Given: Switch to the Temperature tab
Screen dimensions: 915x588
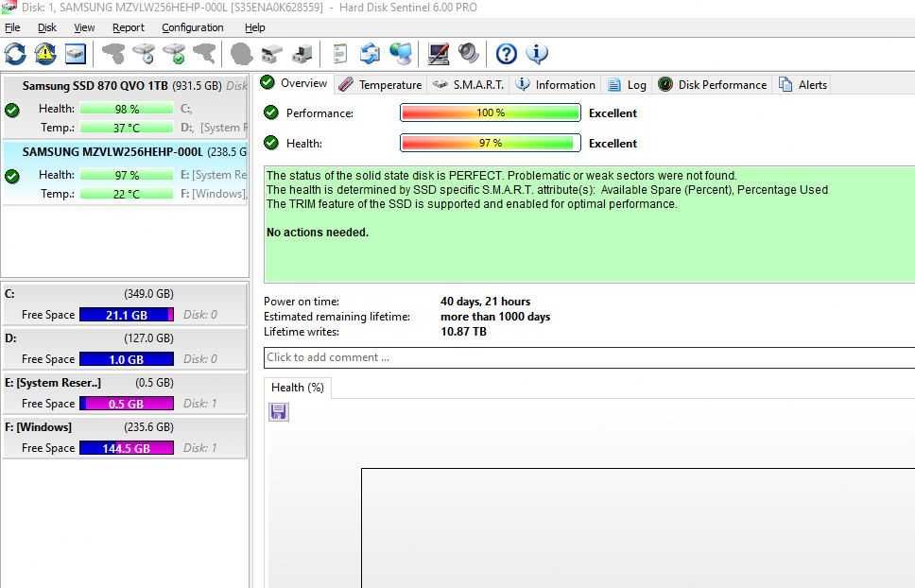Looking at the screenshot, I should tap(381, 84).
